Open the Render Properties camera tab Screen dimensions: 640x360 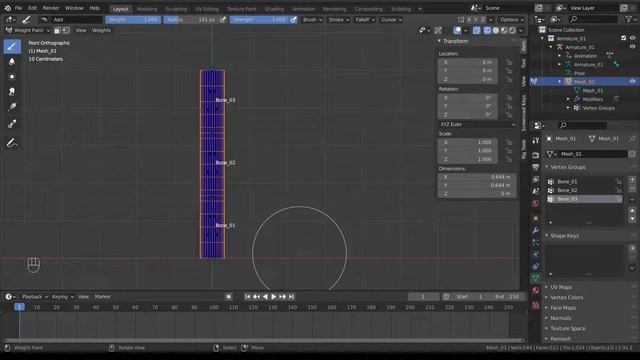click(536, 156)
